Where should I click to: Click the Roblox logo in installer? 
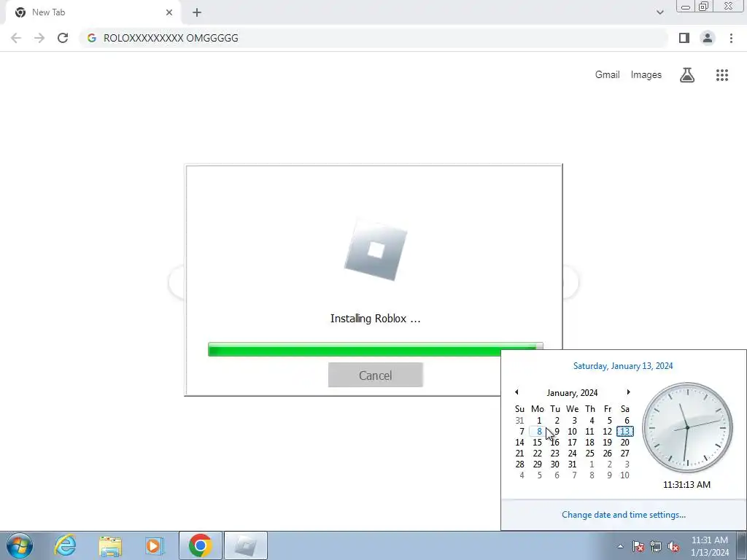(x=376, y=250)
